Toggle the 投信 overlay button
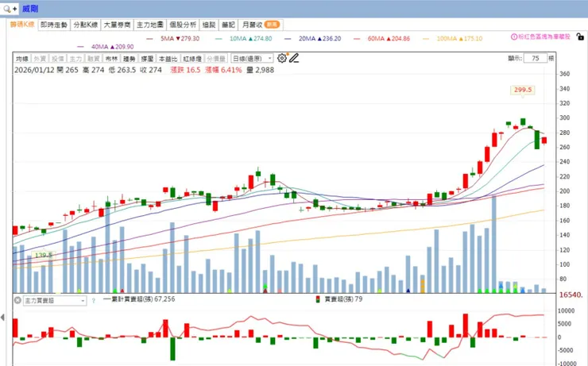The image size is (588, 366). [x=58, y=59]
